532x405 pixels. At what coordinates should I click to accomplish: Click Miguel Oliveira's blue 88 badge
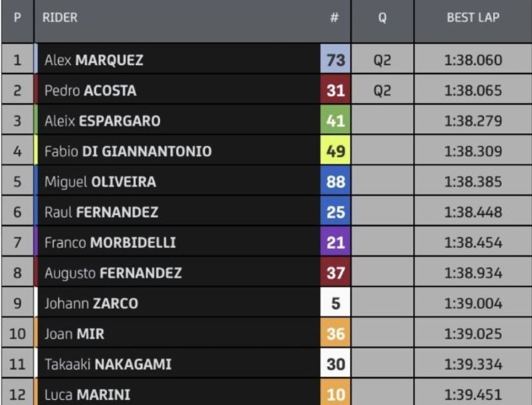pos(336,181)
